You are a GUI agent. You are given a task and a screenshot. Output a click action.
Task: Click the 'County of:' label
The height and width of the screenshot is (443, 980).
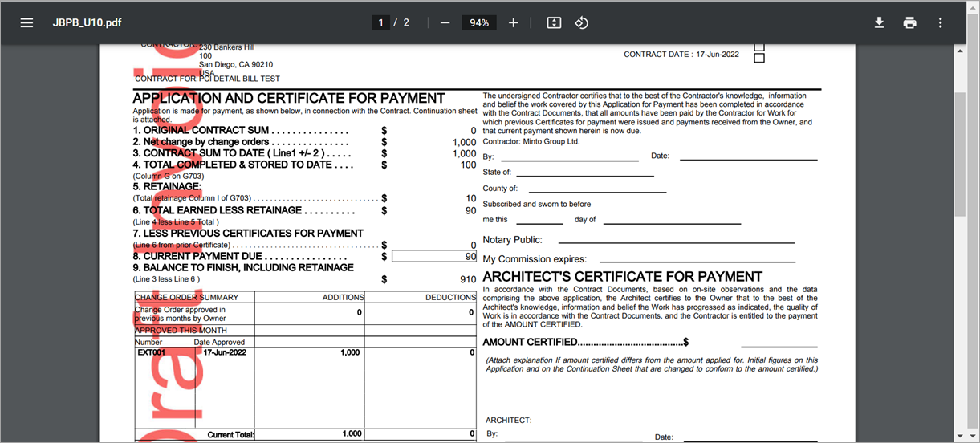(500, 189)
